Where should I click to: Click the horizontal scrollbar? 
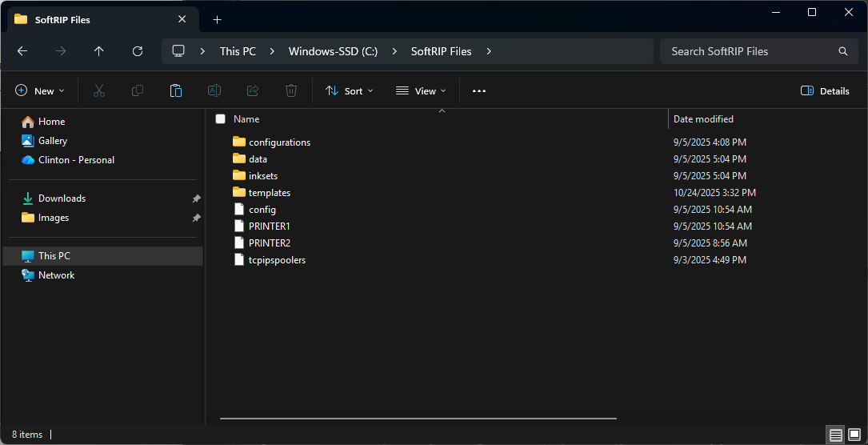point(418,419)
